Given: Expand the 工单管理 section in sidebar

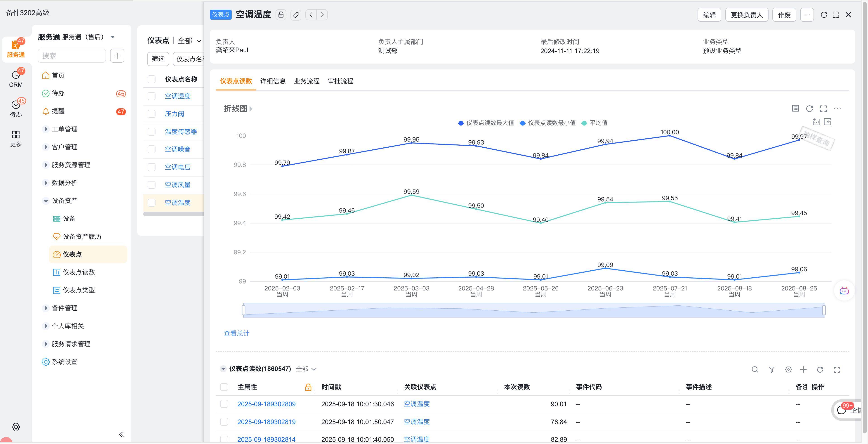Looking at the screenshot, I should 46,129.
